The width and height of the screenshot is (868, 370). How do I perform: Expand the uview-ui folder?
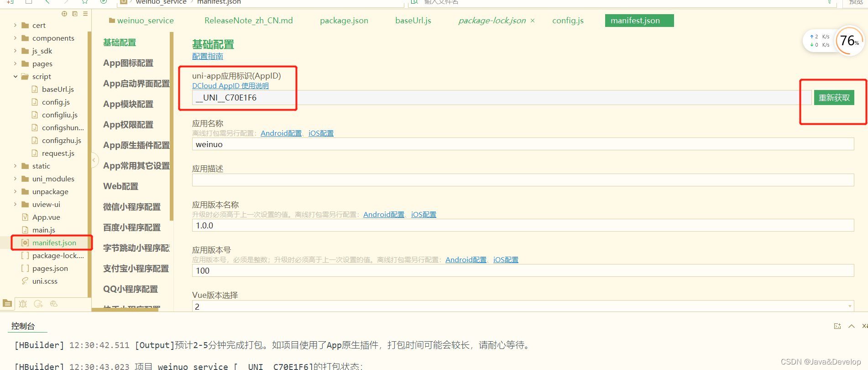(16, 204)
